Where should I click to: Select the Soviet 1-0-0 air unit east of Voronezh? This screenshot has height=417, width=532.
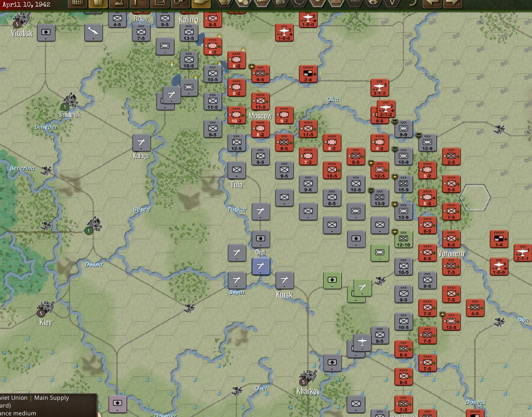point(499,267)
